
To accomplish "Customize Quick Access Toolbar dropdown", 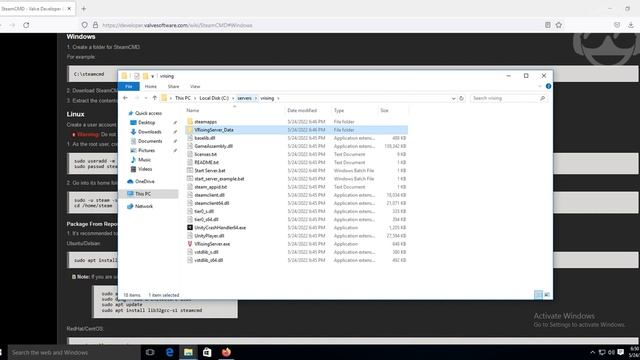I will 153,76.
